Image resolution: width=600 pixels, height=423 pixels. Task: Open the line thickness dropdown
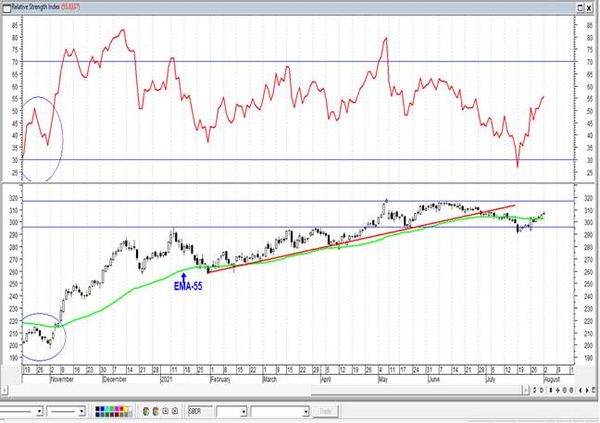click(82, 412)
